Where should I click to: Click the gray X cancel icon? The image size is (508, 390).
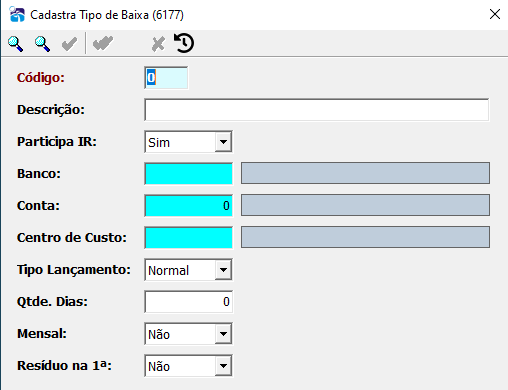coord(158,44)
